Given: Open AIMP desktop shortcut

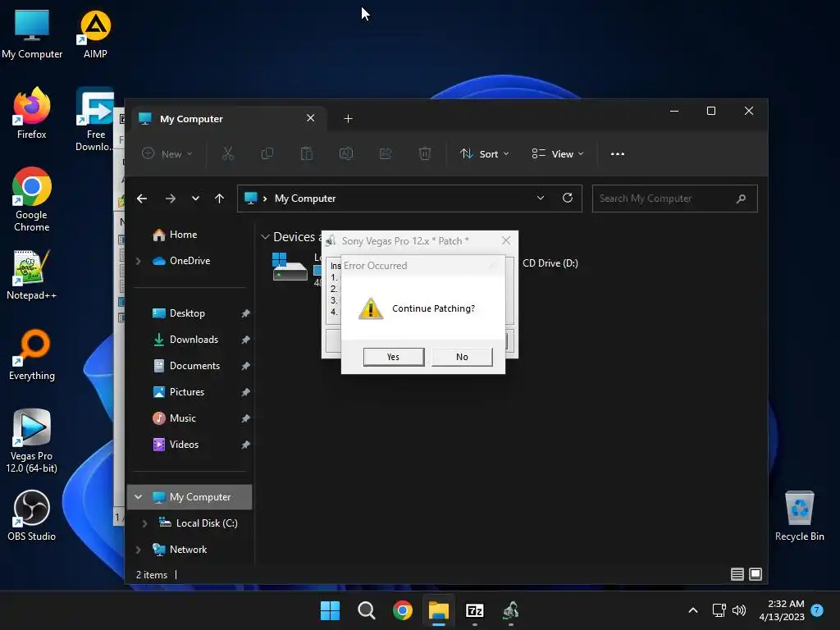Looking at the screenshot, I should coord(95,34).
